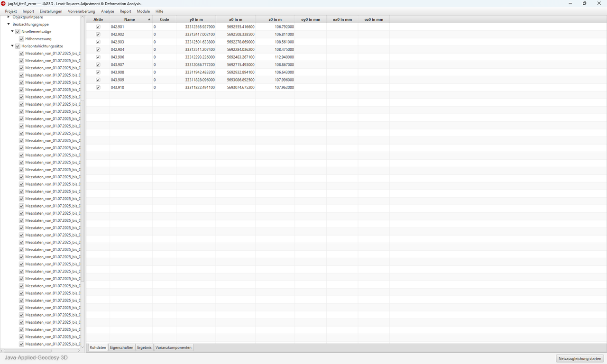
Task: Select the Objektpunktpaare tree label
Action: [x=28, y=17]
